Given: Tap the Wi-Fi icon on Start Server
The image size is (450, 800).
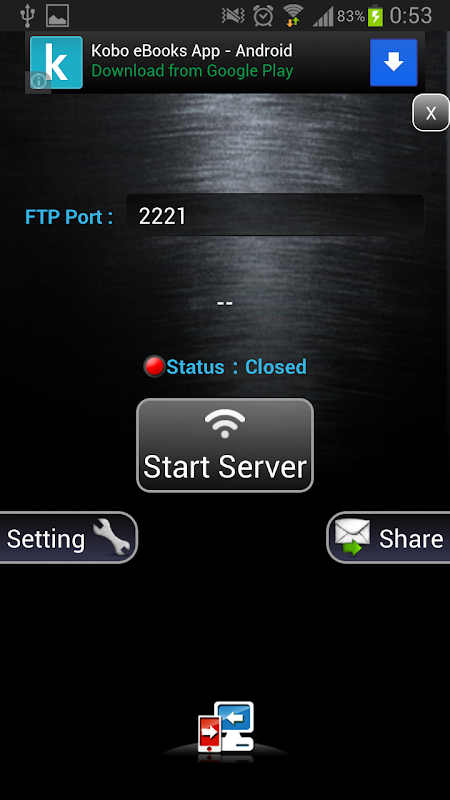Looking at the screenshot, I should tap(225, 424).
